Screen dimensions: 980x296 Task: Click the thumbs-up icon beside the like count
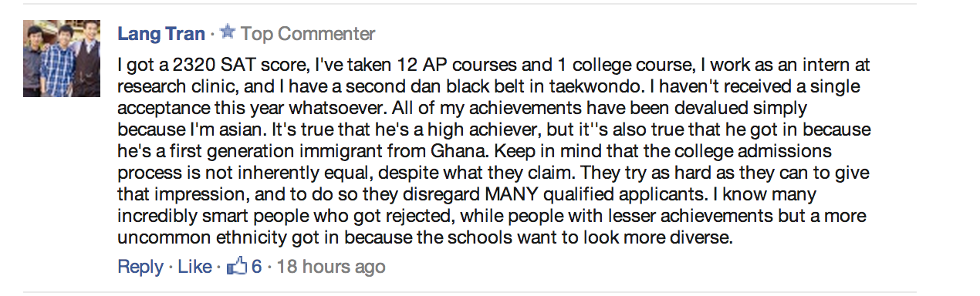236,267
